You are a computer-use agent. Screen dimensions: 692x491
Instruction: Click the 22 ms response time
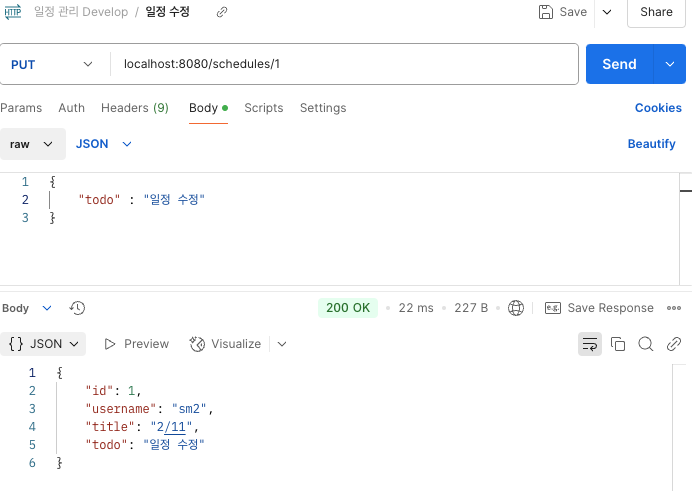[416, 308]
